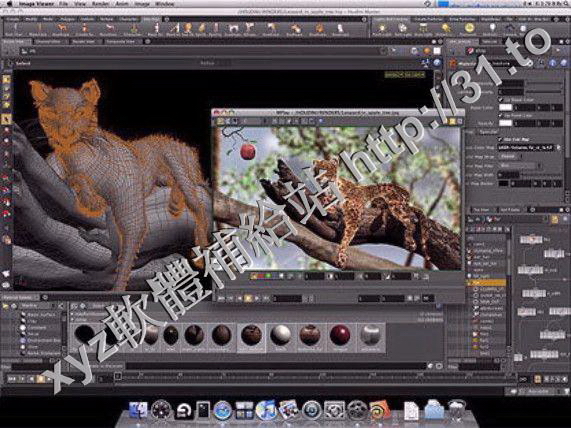Screen dimensions: 571x428
Task: Click the highlighted play button on main timeline
Action: 40,379
